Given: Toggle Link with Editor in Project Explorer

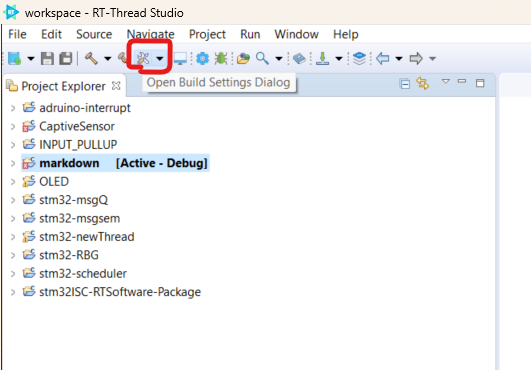Looking at the screenshot, I should coord(423,83).
